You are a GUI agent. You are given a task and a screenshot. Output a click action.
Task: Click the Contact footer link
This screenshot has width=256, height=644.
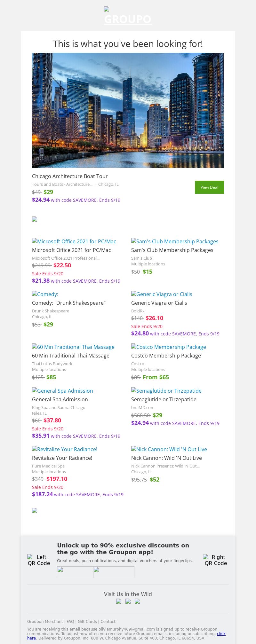(x=108, y=621)
